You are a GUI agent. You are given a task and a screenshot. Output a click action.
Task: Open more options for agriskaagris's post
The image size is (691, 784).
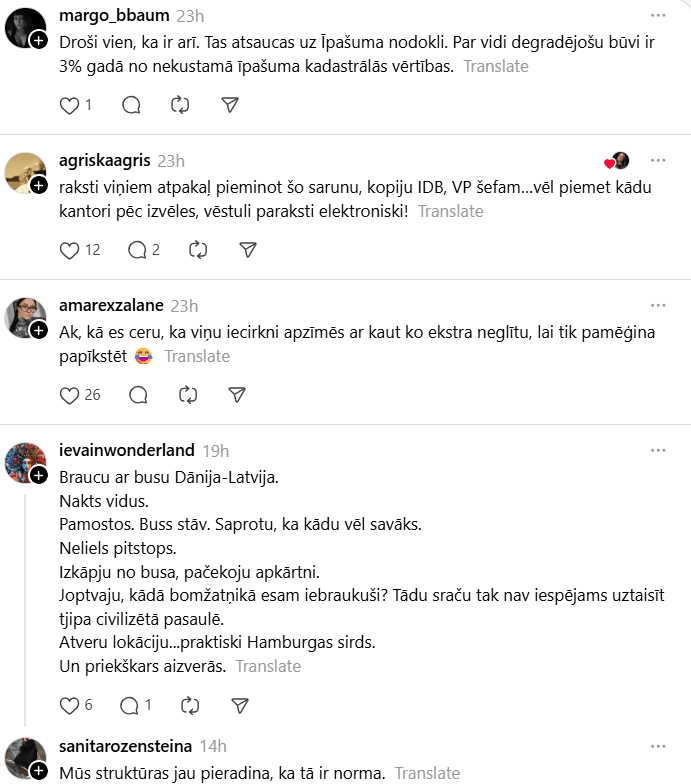(x=657, y=161)
